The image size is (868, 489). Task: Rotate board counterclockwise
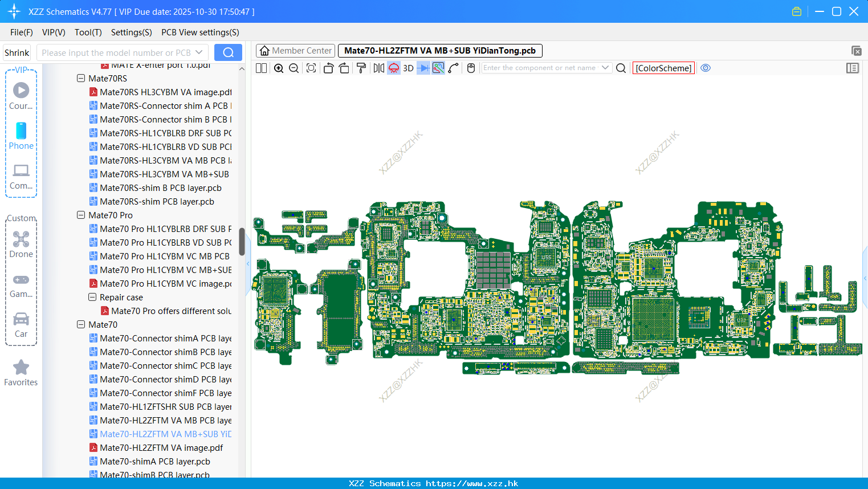pyautogui.click(x=328, y=68)
